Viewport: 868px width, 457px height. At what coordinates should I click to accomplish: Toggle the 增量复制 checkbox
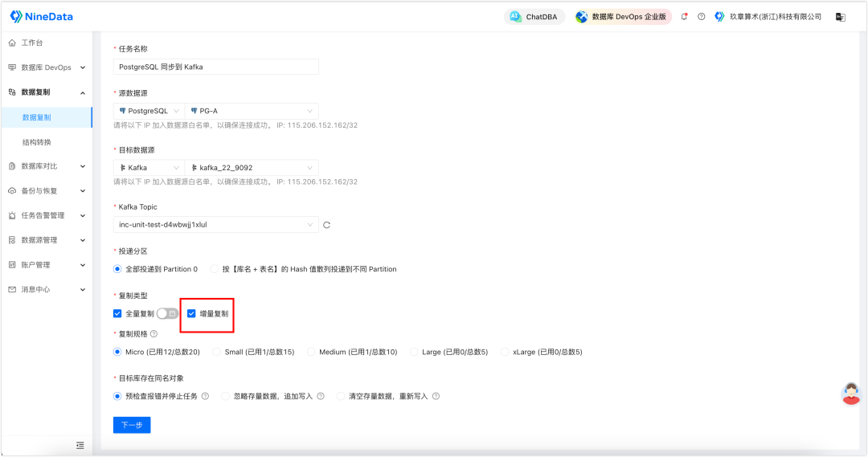point(191,314)
